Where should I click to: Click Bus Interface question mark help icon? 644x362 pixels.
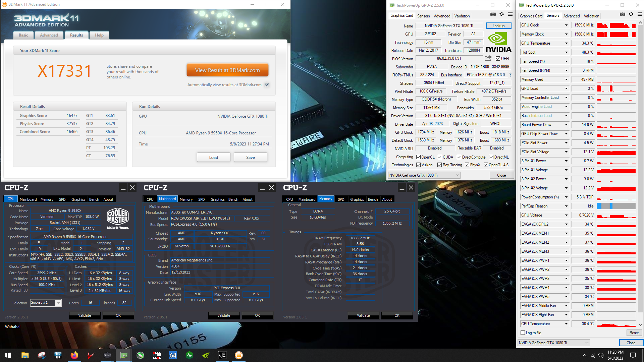point(510,75)
